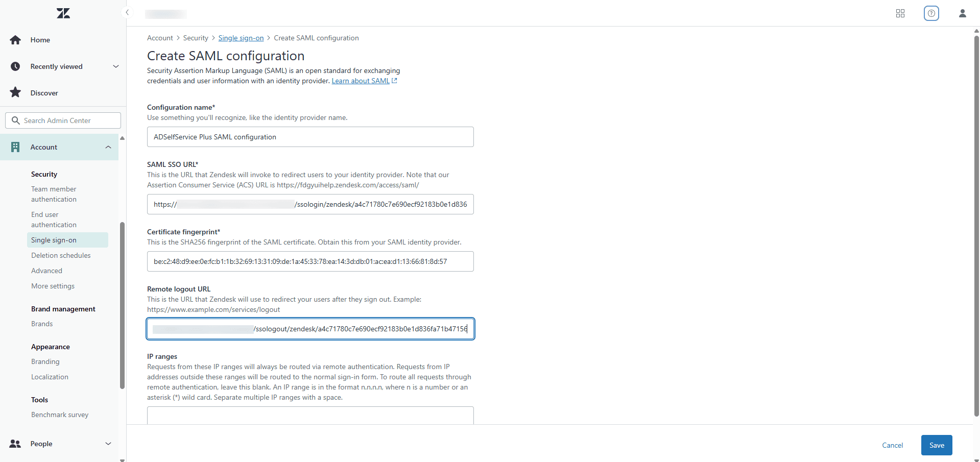Click the Account briefcase icon

pyautogui.click(x=15, y=147)
